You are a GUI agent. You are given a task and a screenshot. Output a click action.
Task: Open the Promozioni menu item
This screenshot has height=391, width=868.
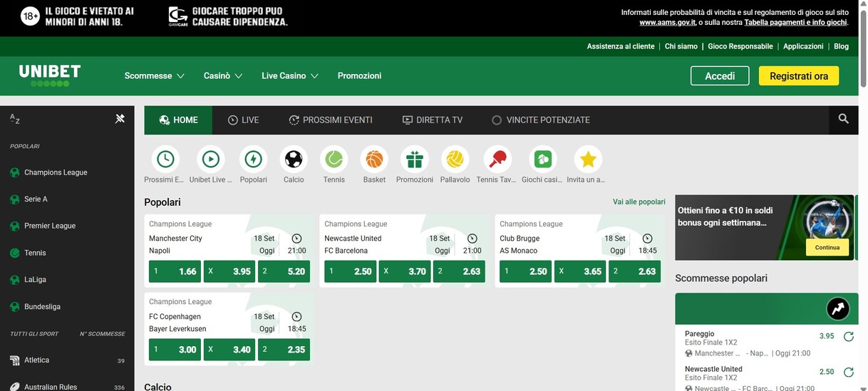click(x=359, y=75)
